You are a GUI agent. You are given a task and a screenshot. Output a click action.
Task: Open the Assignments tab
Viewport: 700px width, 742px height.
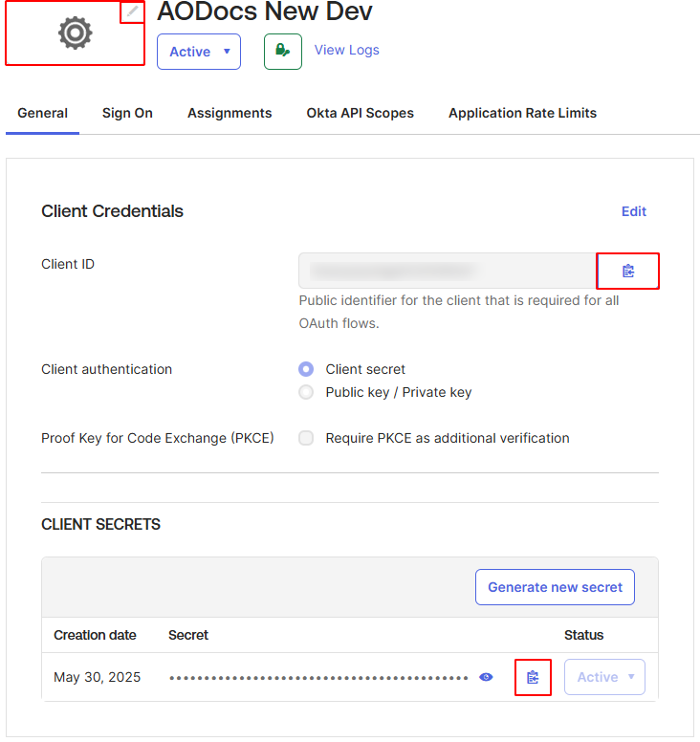pyautogui.click(x=230, y=113)
